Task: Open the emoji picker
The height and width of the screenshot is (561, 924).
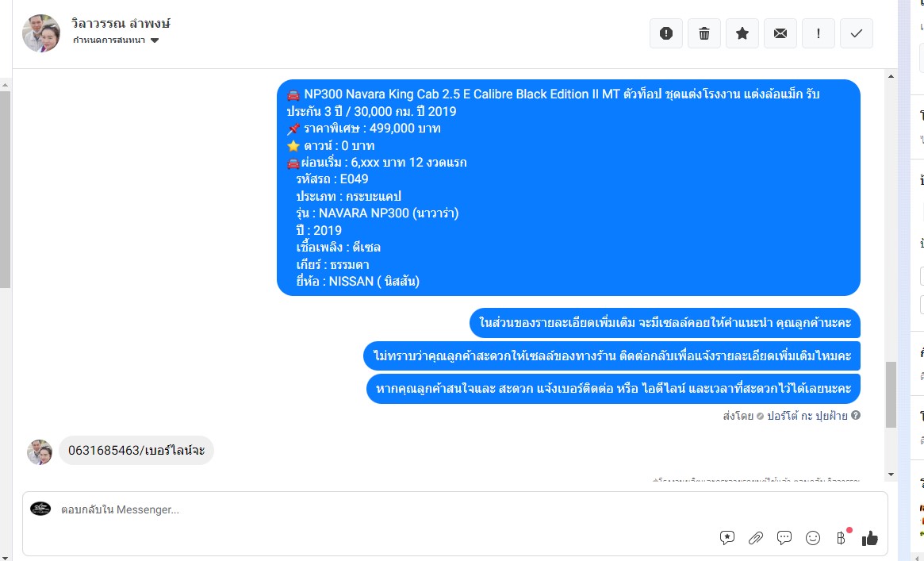Action: point(813,537)
